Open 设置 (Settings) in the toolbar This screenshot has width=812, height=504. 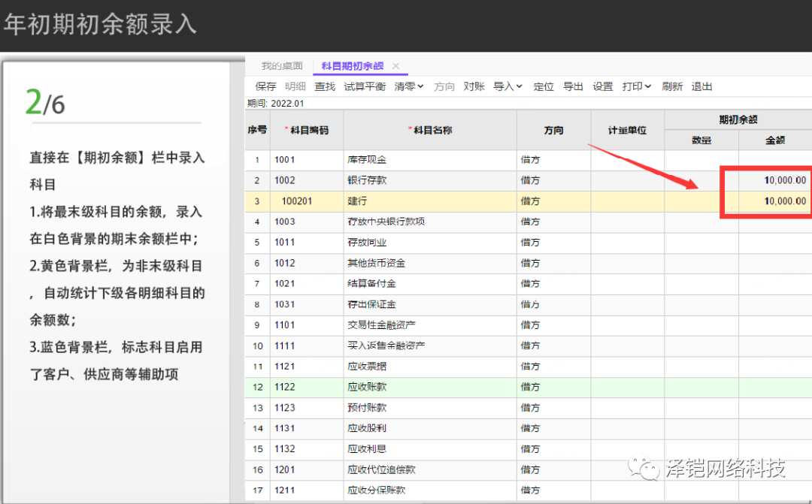coord(603,87)
